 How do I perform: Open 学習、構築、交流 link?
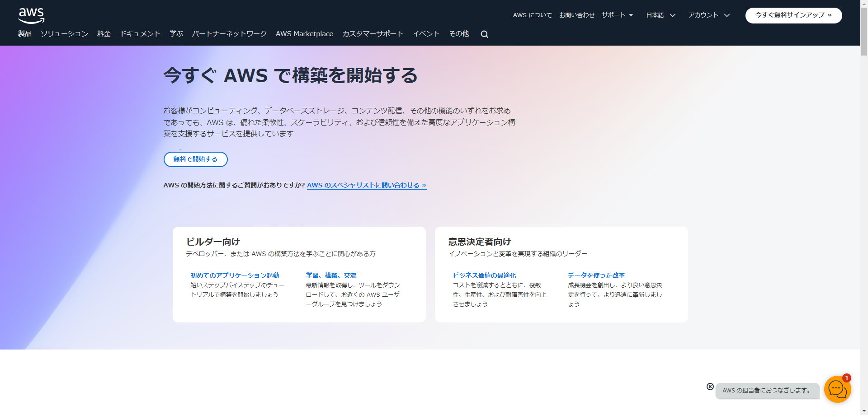tap(331, 275)
